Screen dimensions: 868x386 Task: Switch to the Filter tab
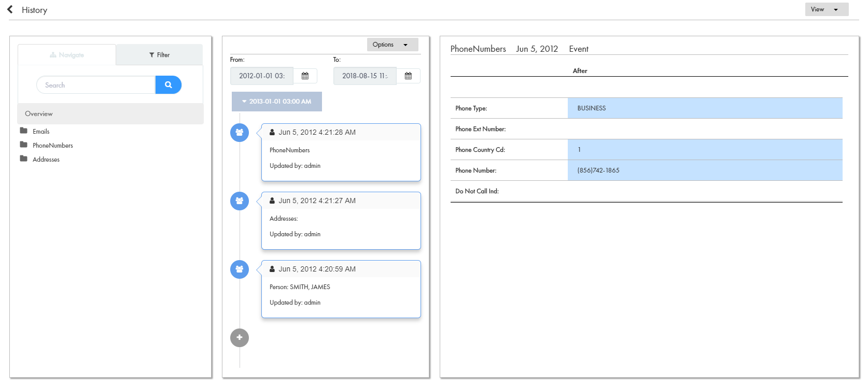pyautogui.click(x=159, y=55)
